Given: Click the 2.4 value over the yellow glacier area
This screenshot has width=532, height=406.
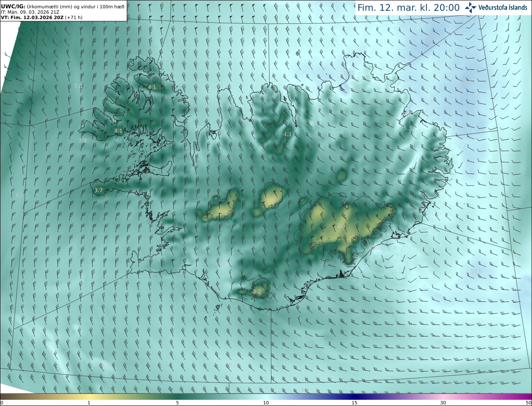Looking at the screenshot, I should (341, 225).
